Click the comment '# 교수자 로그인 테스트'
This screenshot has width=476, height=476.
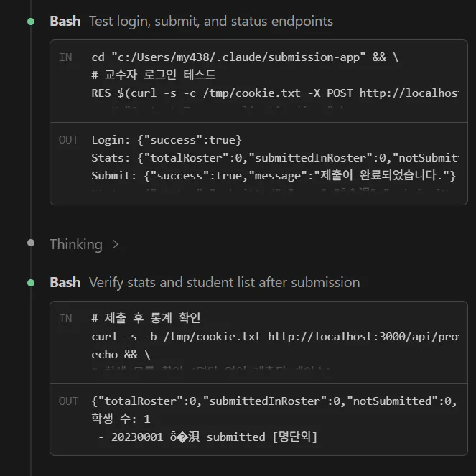click(154, 75)
